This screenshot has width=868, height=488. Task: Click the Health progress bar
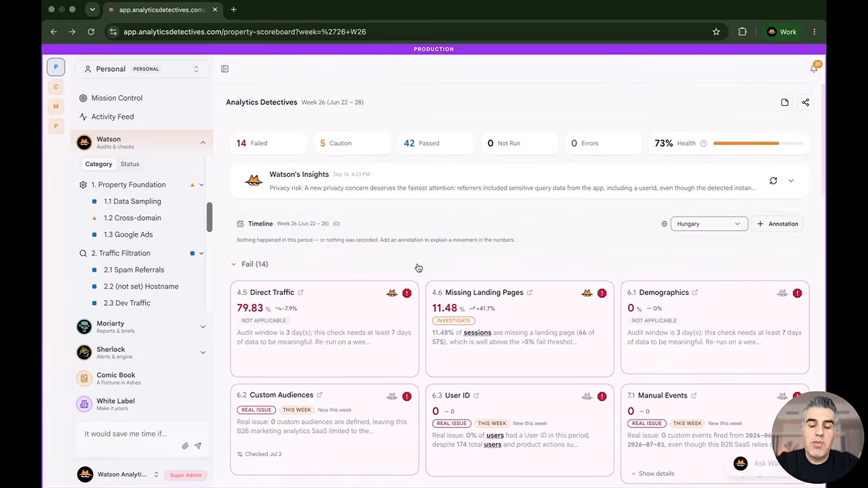click(758, 143)
